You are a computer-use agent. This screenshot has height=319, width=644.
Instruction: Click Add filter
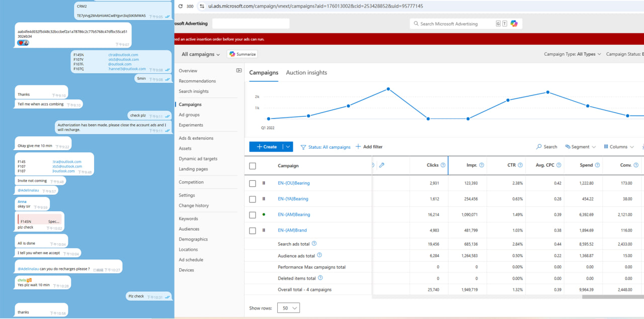(x=369, y=147)
